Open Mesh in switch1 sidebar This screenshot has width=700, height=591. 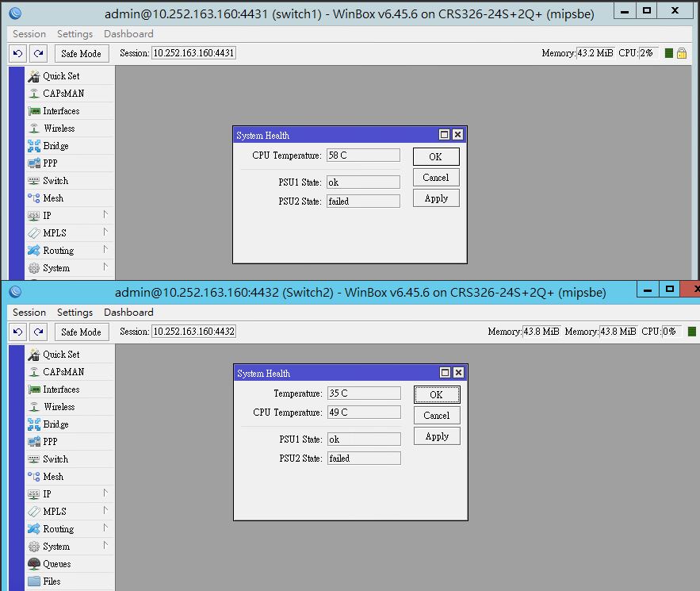70,198
